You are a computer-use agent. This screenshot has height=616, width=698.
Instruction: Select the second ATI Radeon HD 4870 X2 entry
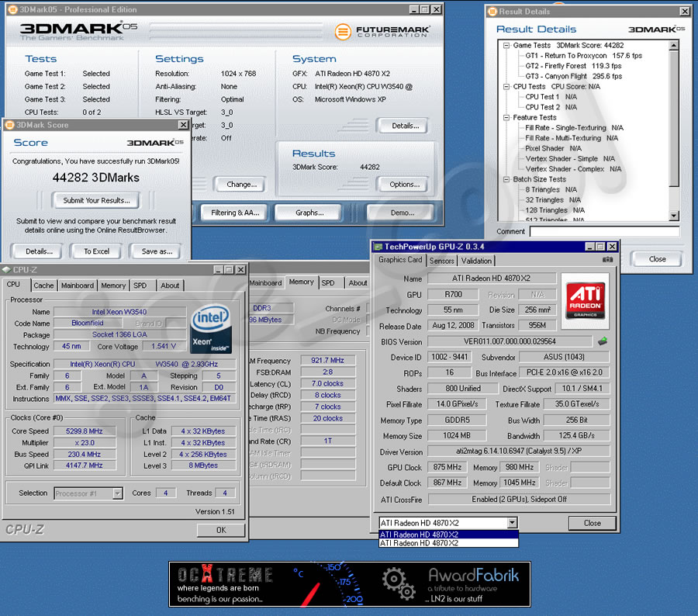[448, 543]
